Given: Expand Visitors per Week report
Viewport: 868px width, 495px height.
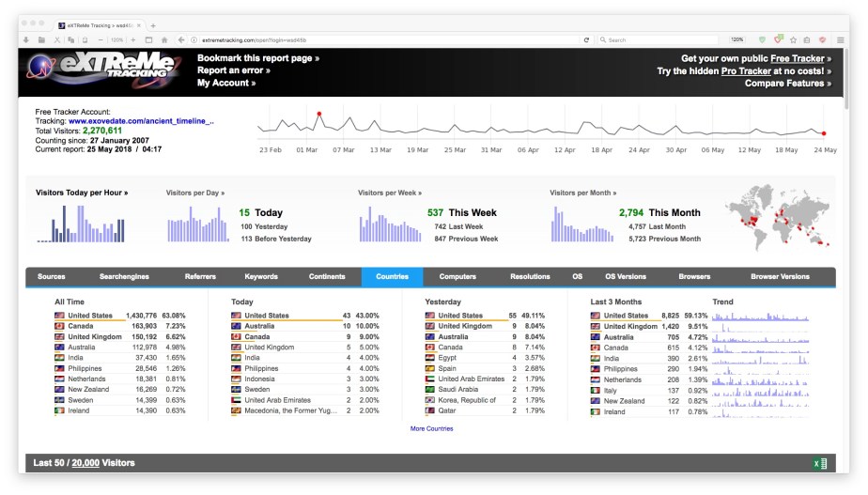Looking at the screenshot, I should (x=390, y=193).
